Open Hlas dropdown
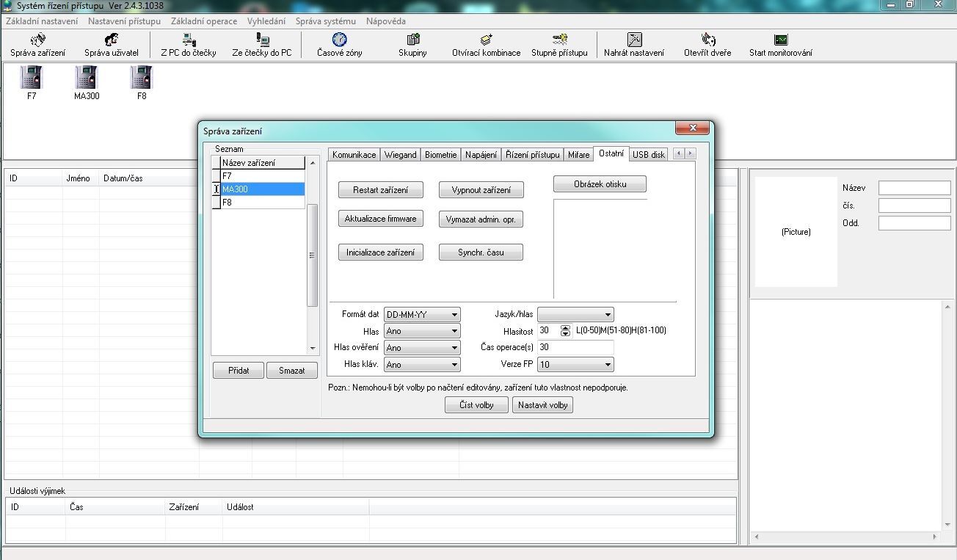 (x=422, y=331)
